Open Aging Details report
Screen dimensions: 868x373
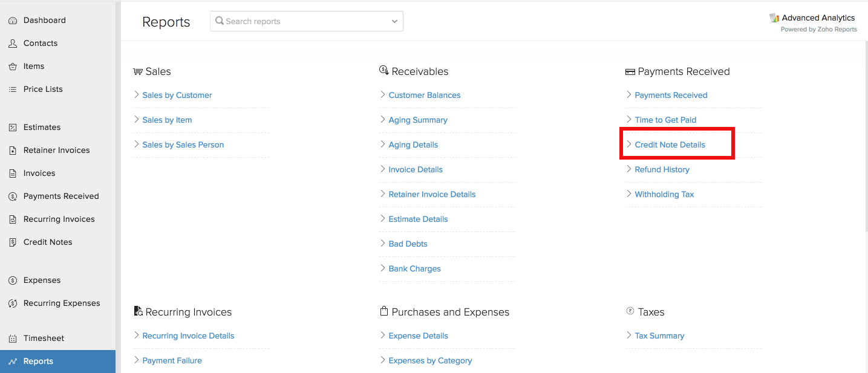pos(413,145)
